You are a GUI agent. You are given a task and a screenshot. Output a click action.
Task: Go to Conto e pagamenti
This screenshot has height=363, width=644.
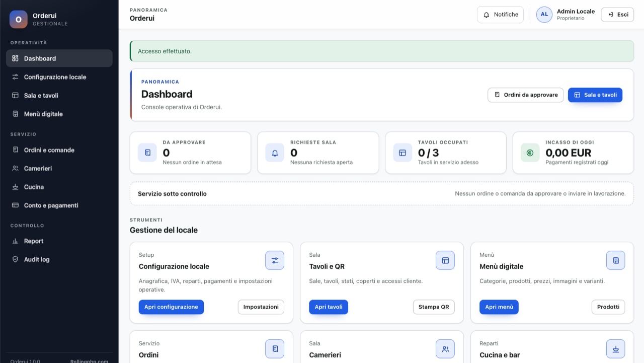(59, 205)
